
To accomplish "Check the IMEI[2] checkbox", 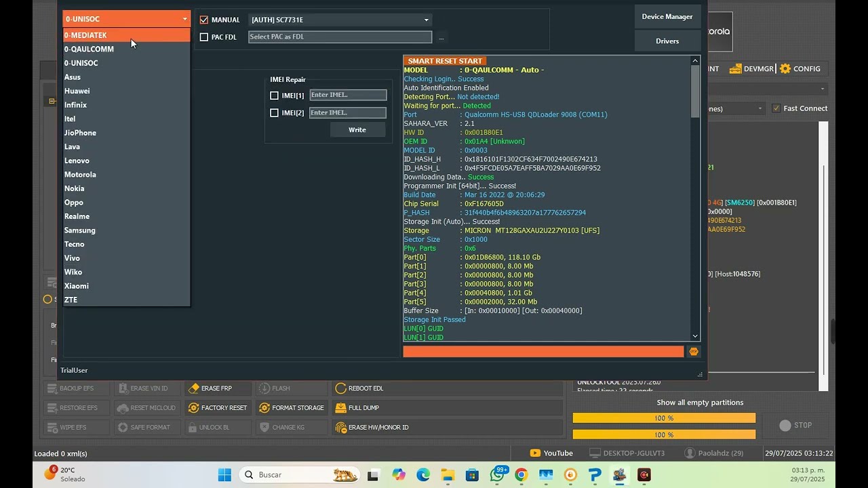I will 274,113.
